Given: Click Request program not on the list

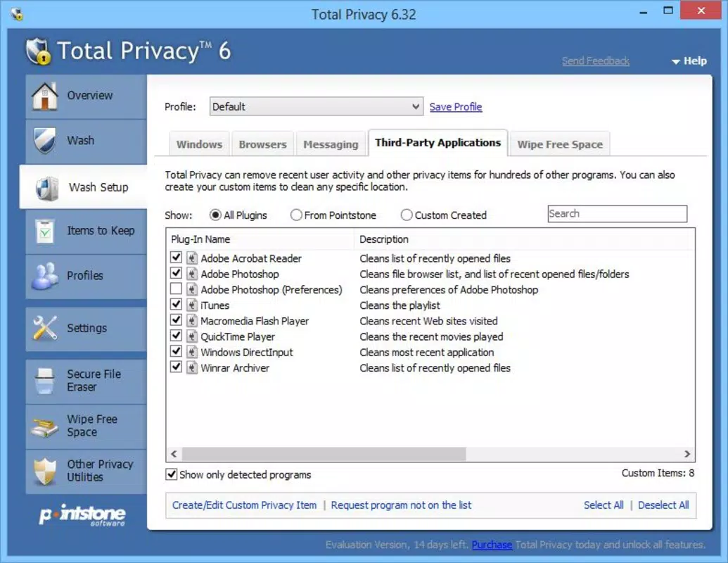Looking at the screenshot, I should [x=401, y=505].
